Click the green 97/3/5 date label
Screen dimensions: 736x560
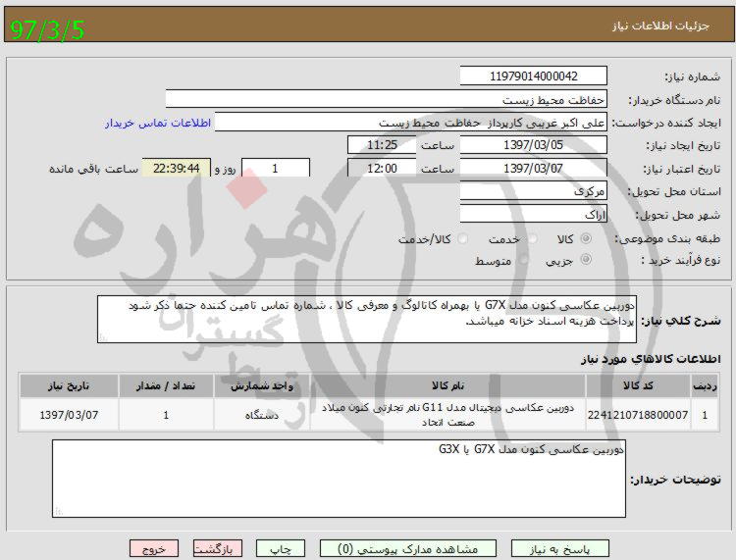pyautogui.click(x=47, y=30)
